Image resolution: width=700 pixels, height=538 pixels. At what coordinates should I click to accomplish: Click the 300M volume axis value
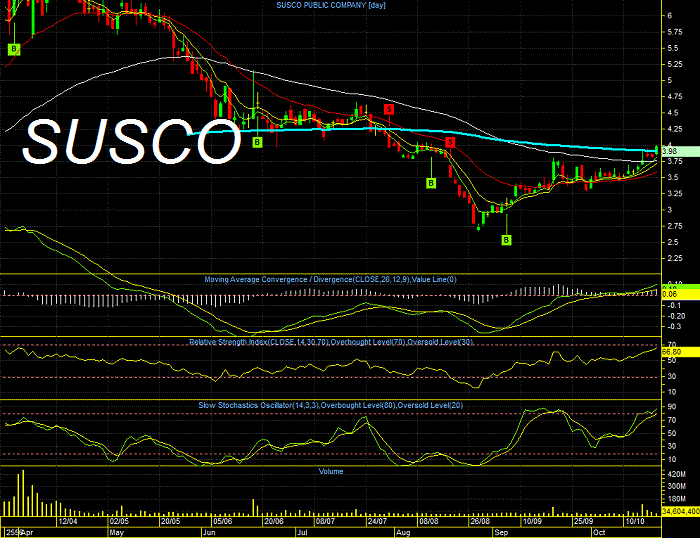pos(676,486)
